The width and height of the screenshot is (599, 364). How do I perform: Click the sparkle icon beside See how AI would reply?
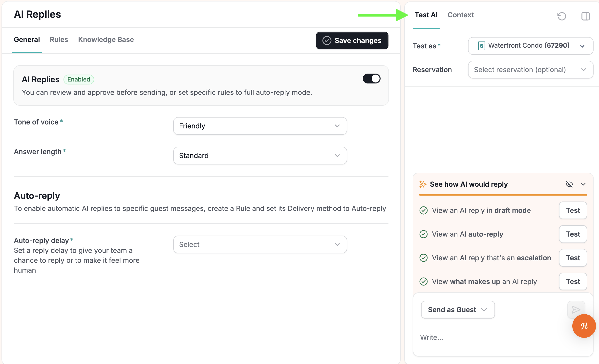pos(423,184)
